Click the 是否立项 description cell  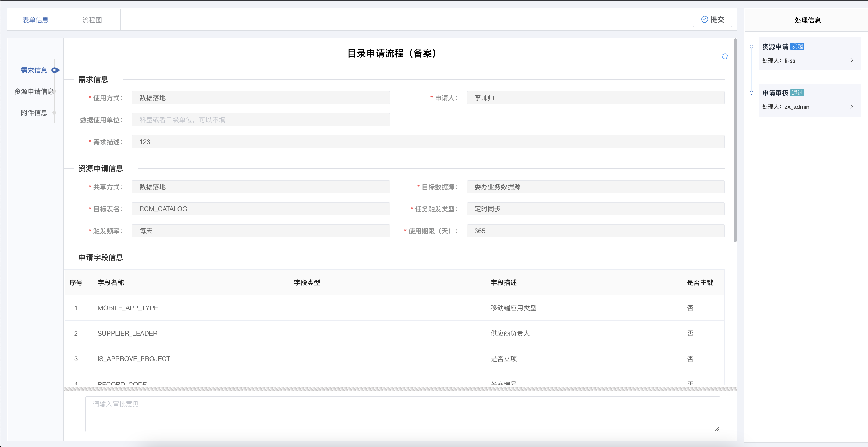click(x=584, y=359)
